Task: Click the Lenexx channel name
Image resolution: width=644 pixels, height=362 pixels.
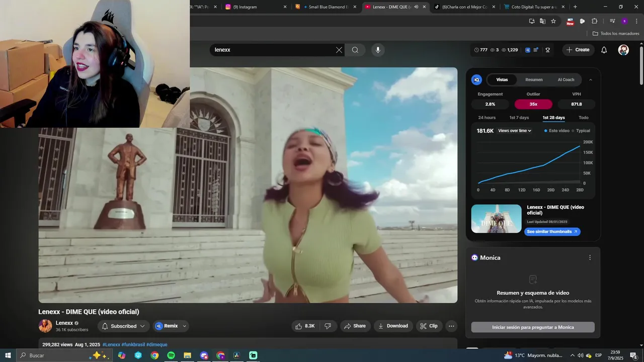Action: point(64,323)
